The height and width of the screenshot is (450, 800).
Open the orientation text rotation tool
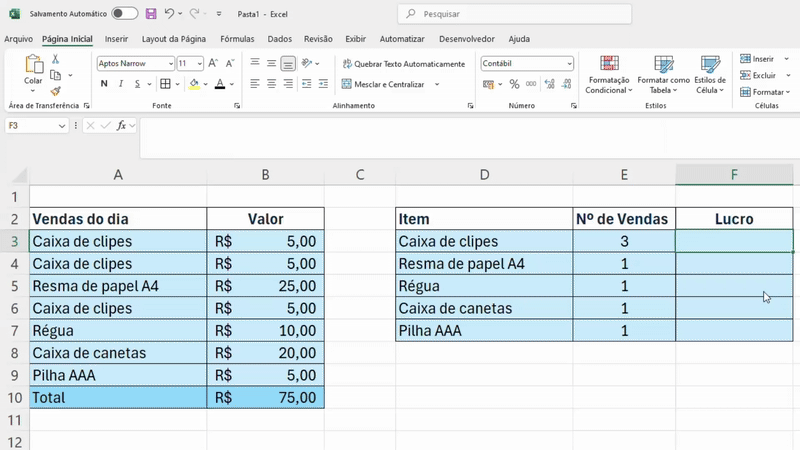307,63
